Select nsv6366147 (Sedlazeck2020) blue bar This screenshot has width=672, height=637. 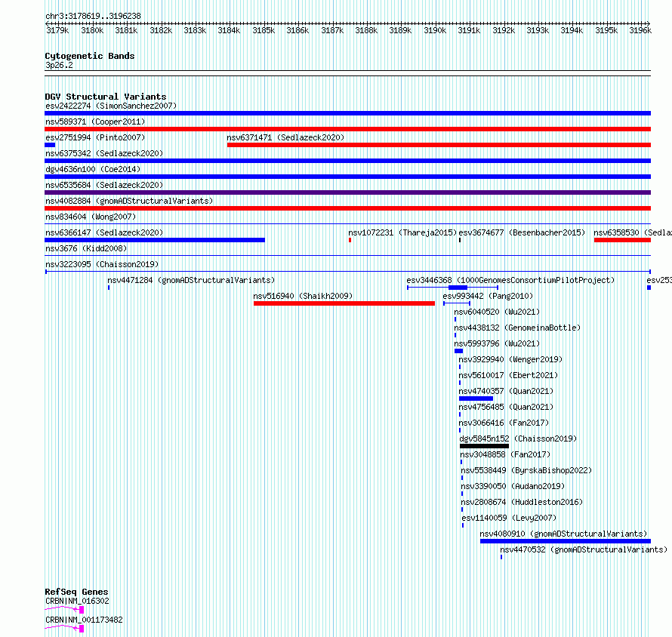point(155,240)
